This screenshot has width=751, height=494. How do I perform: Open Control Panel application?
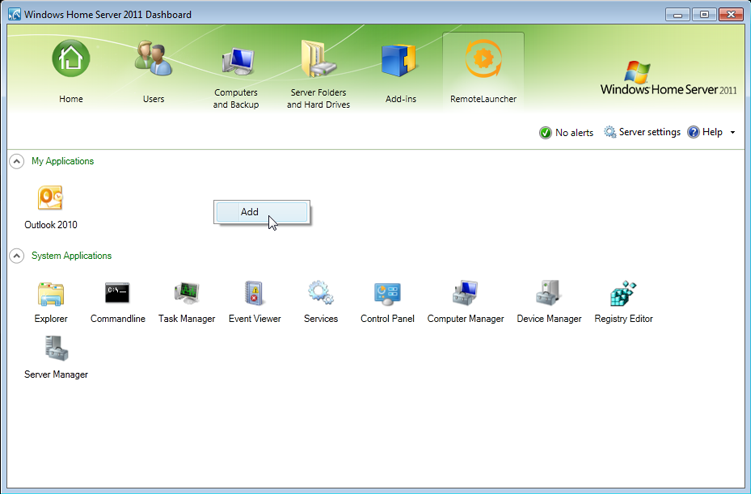387,302
